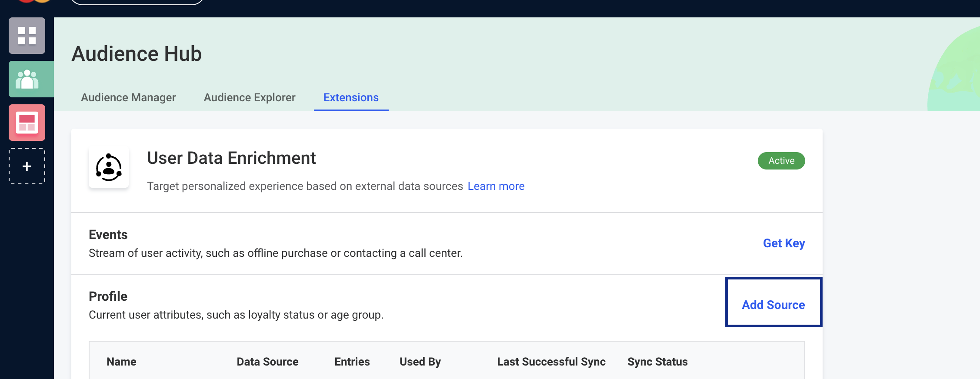Open the pink layout icon in sidebar

(x=27, y=123)
